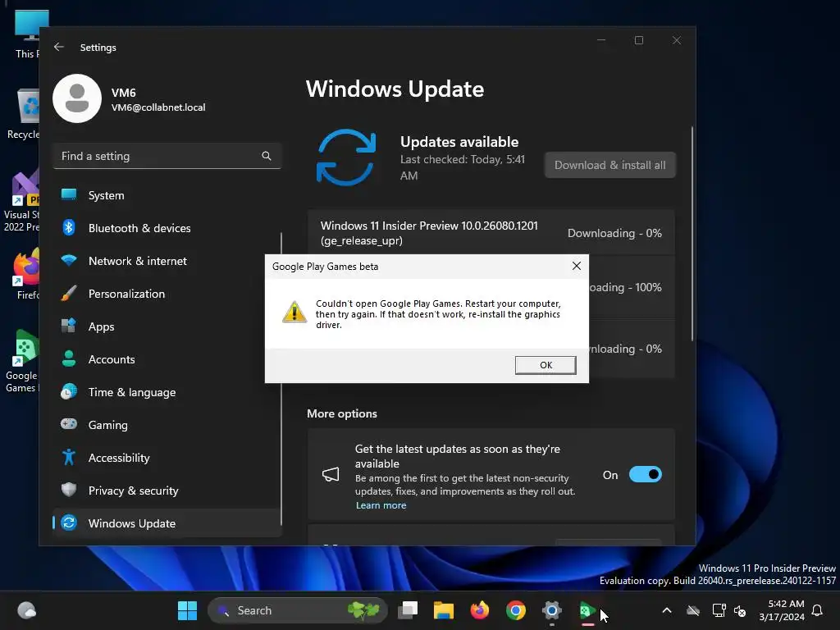
Task: Select Recycle Bin desktop icon
Action: click(23, 115)
